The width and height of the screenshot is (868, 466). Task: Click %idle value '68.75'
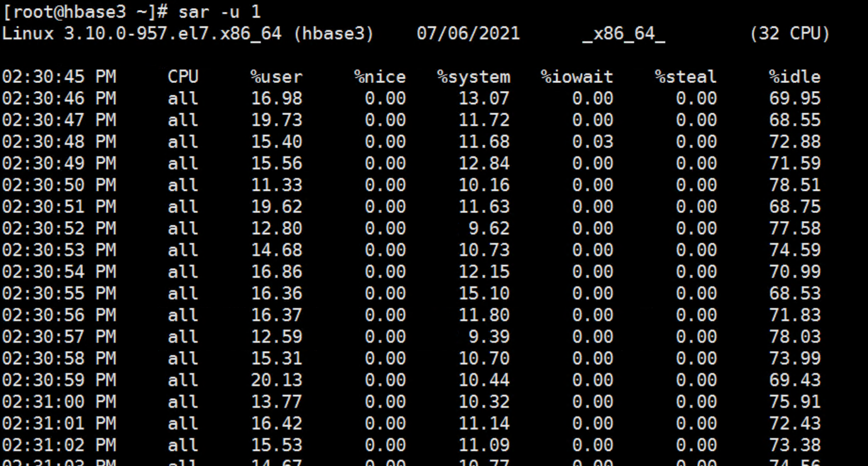point(795,207)
